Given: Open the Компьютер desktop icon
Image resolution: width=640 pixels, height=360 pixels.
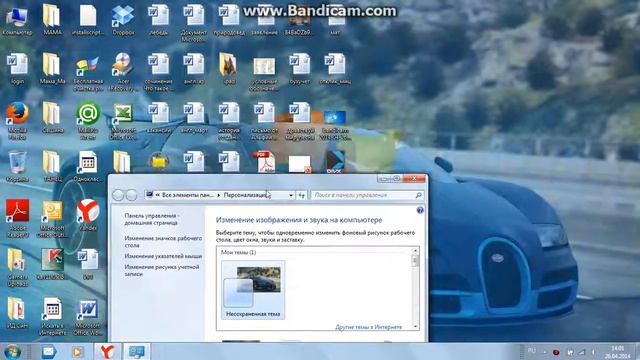Looking at the screenshot, I should pyautogui.click(x=17, y=20).
